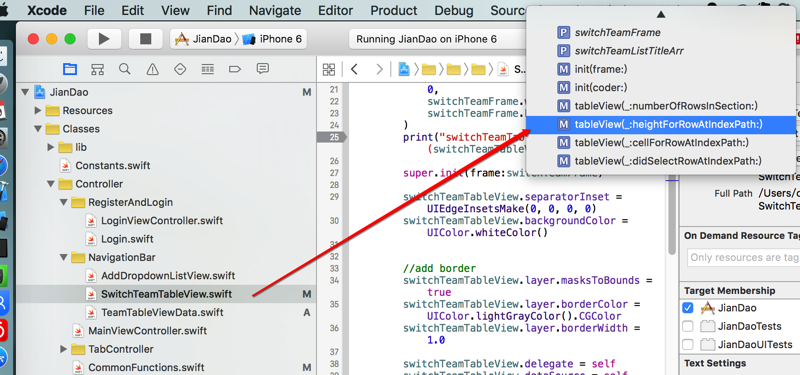Open the Breakpoint navigator icon
The image size is (800, 375).
235,69
